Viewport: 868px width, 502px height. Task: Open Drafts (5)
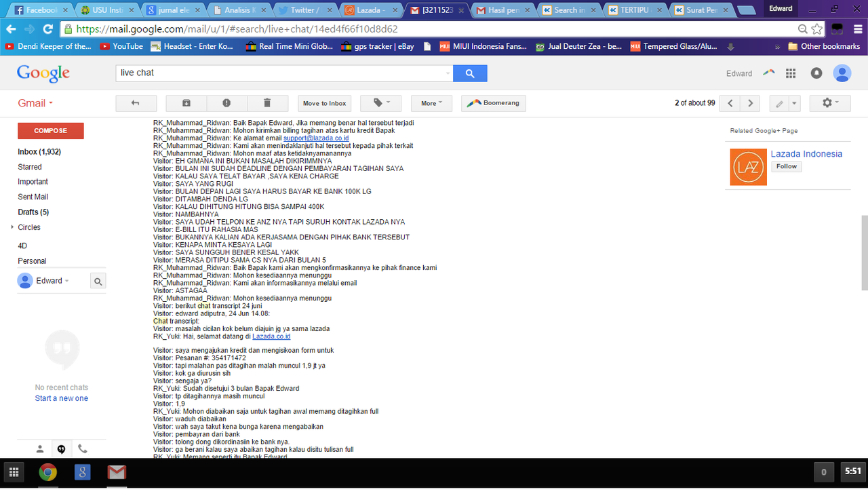pos(33,212)
